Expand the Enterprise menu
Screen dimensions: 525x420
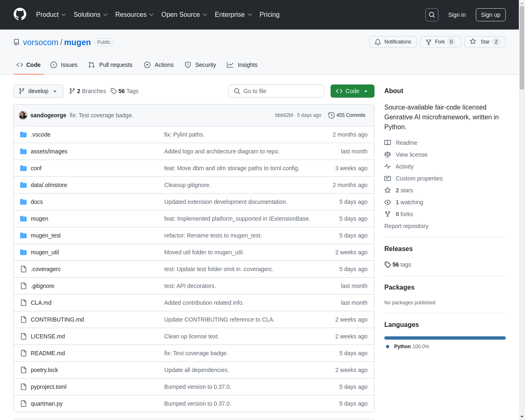coord(233,15)
